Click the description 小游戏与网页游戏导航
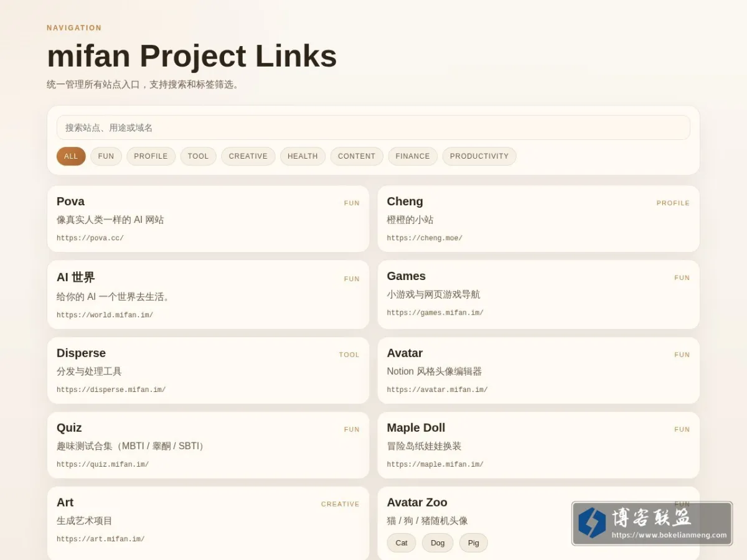 433,294
